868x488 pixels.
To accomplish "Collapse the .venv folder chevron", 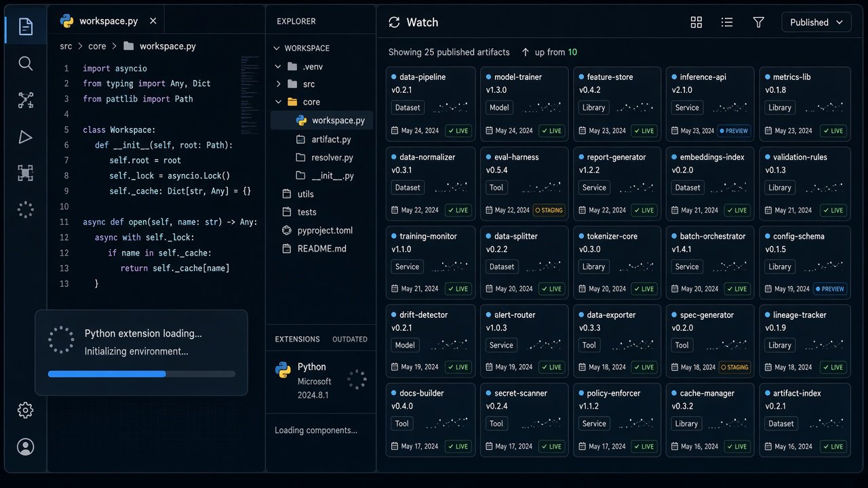I will 278,66.
